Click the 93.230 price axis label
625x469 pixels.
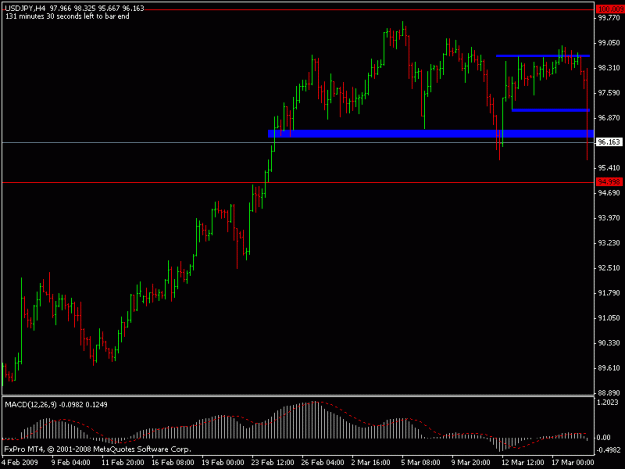pyautogui.click(x=609, y=243)
